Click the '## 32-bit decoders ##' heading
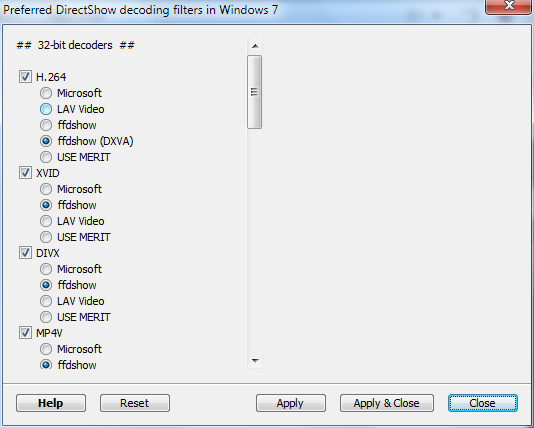This screenshot has width=534, height=428. 76,45
